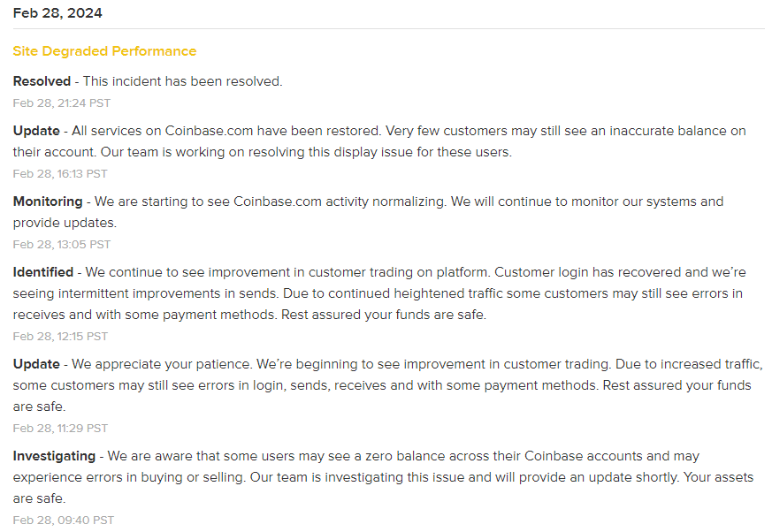Viewport: 772px width, 532px height.
Task: Select the Investigating status label
Action: coord(54,456)
